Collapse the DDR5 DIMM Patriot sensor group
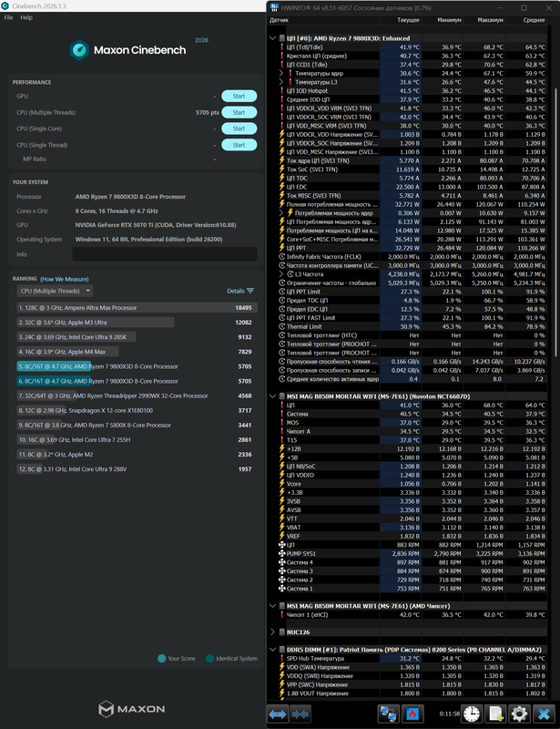The height and width of the screenshot is (729, 560). (x=273, y=650)
